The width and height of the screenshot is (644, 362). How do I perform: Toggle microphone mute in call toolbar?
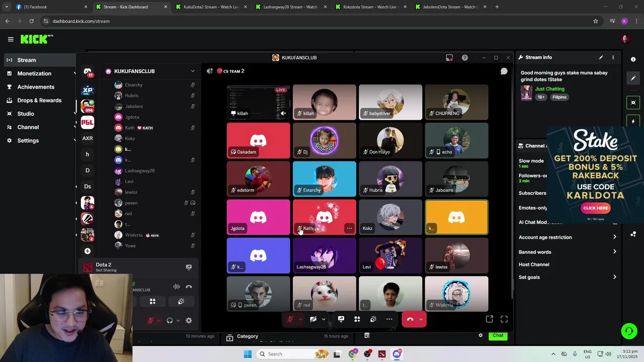click(290, 319)
